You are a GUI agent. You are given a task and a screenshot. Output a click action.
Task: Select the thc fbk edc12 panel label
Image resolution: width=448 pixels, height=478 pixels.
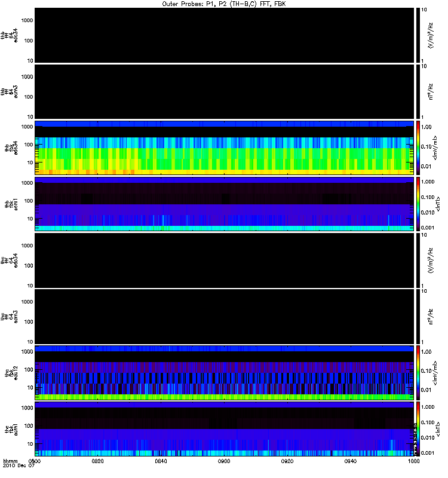[x=11, y=373]
